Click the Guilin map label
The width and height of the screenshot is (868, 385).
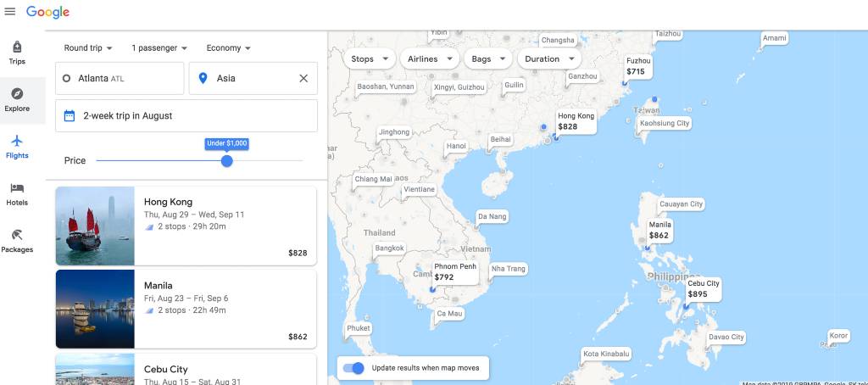tap(514, 86)
